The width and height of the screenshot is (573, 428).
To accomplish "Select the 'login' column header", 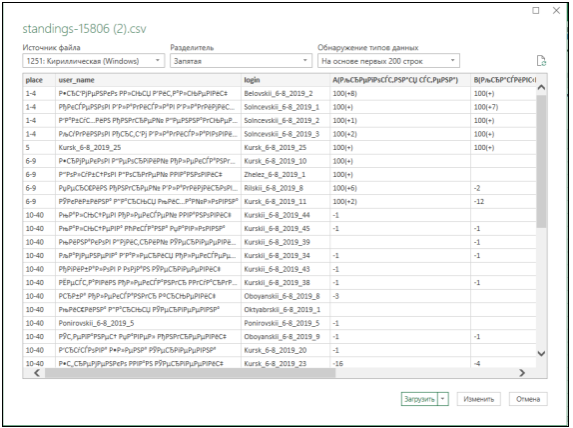I will pos(285,80).
